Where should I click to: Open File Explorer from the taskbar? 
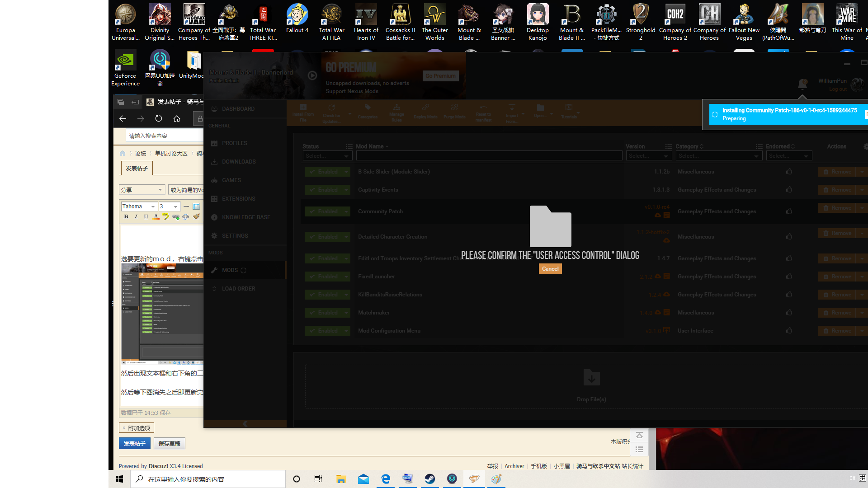pyautogui.click(x=341, y=479)
